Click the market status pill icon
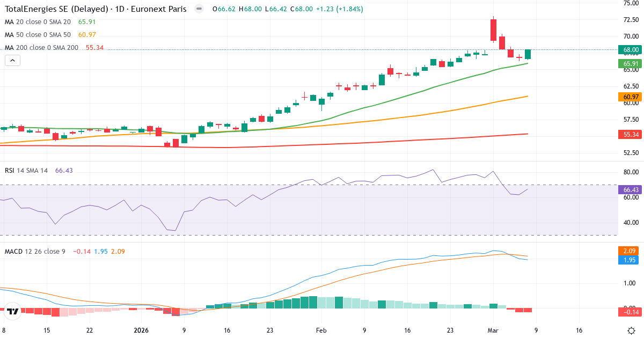This screenshot has width=644, height=338. (199, 9)
